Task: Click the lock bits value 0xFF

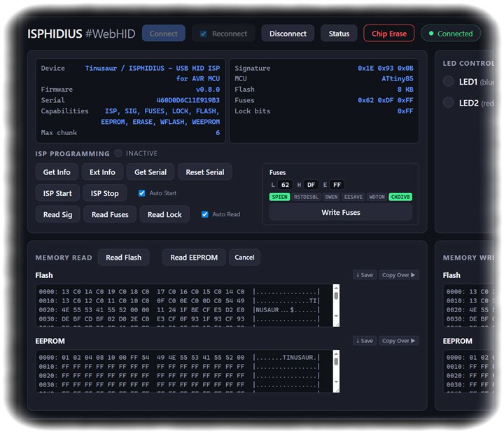Action: (405, 111)
